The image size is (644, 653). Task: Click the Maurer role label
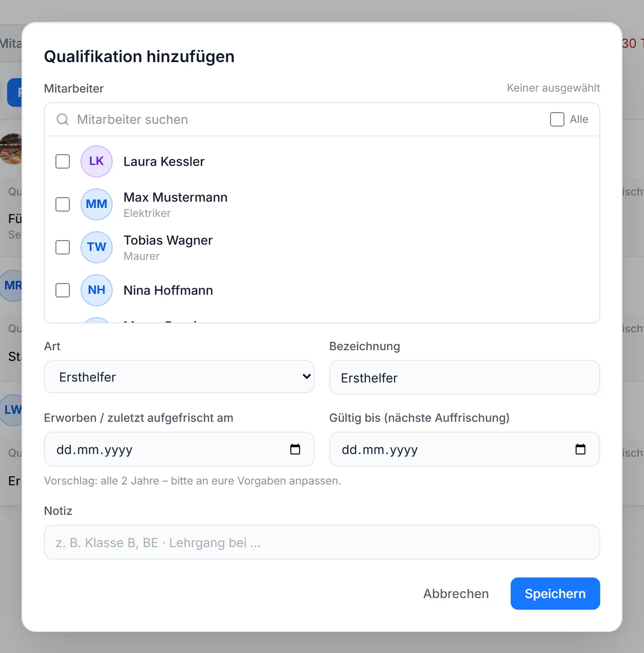(x=141, y=256)
